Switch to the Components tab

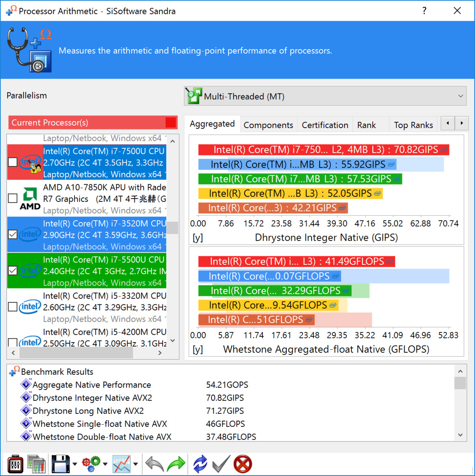point(268,125)
